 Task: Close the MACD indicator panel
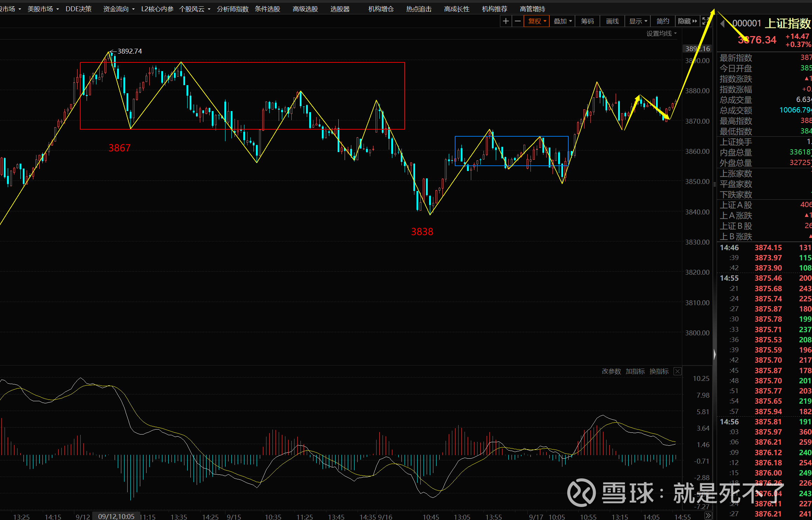(677, 371)
